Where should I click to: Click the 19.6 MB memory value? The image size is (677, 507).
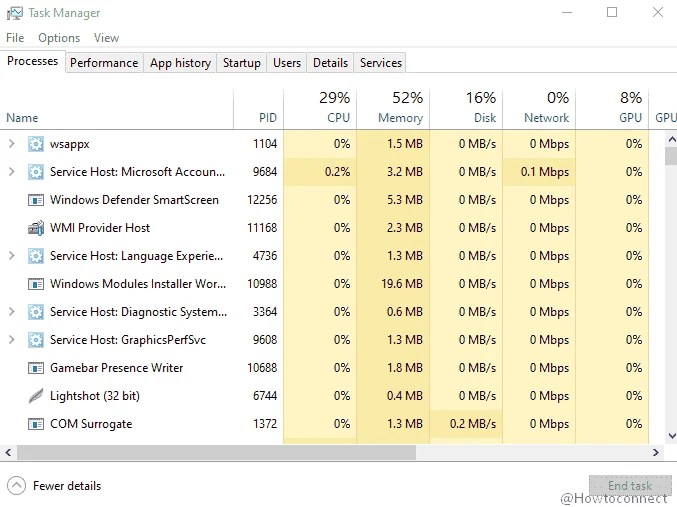402,284
